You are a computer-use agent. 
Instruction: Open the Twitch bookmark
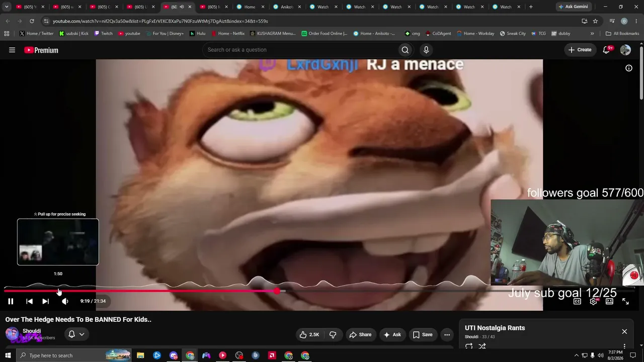103,34
